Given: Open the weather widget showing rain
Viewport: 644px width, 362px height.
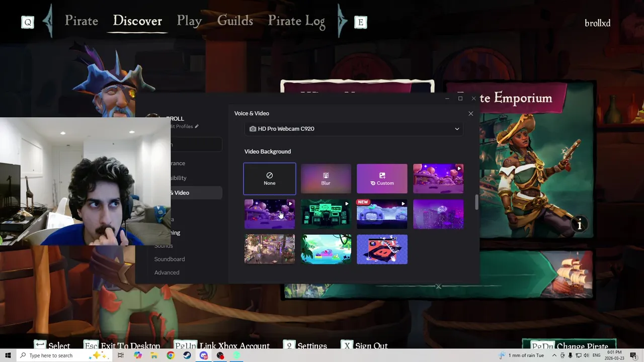Looking at the screenshot, I should tap(521, 355).
